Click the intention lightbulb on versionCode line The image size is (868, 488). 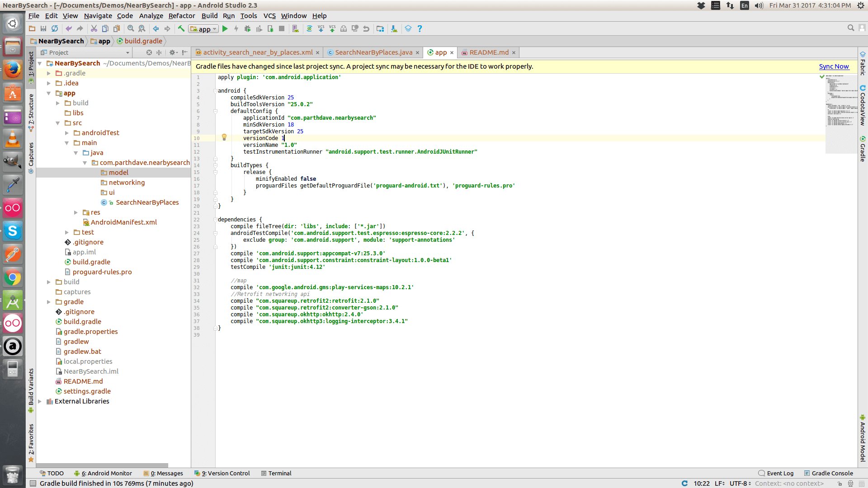click(224, 137)
